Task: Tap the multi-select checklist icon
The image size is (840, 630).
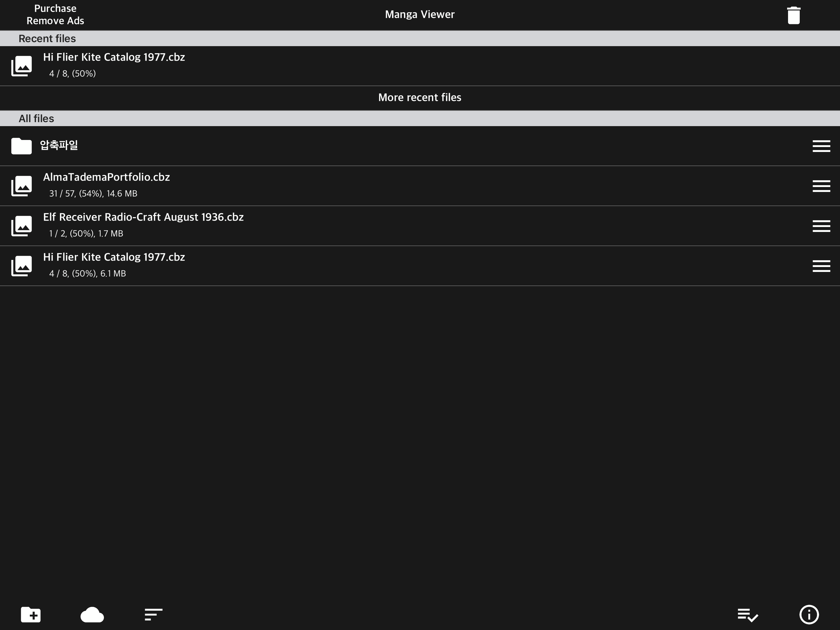Action: tap(747, 614)
